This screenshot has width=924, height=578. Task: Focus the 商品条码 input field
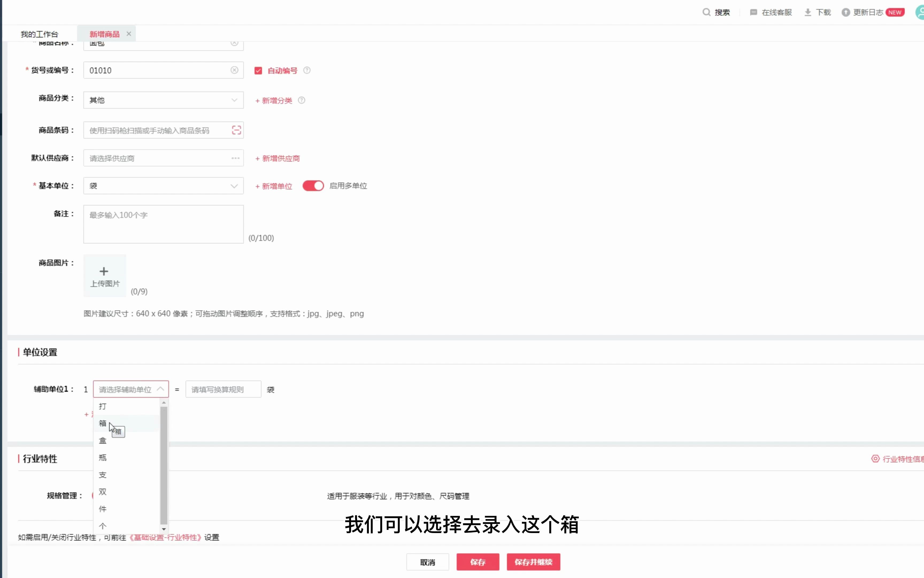click(x=163, y=130)
